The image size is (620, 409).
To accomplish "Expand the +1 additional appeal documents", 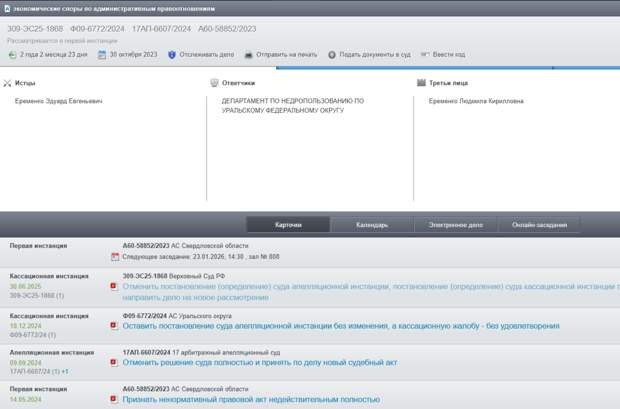I will click(x=64, y=371).
